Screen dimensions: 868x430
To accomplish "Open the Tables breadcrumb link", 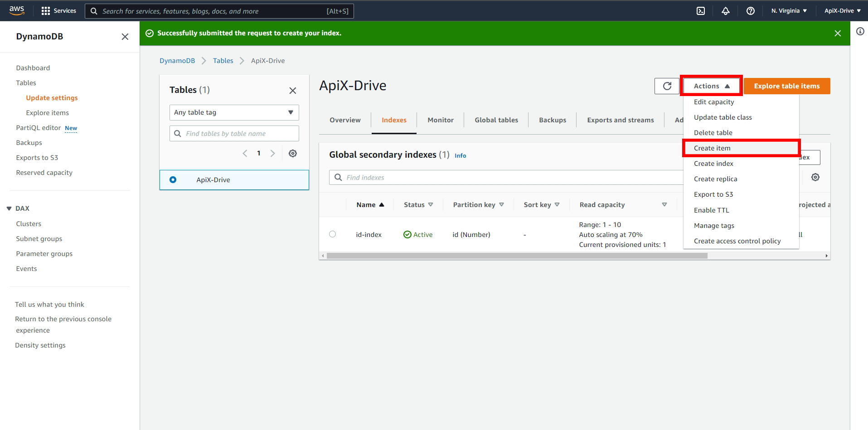I will coord(223,61).
